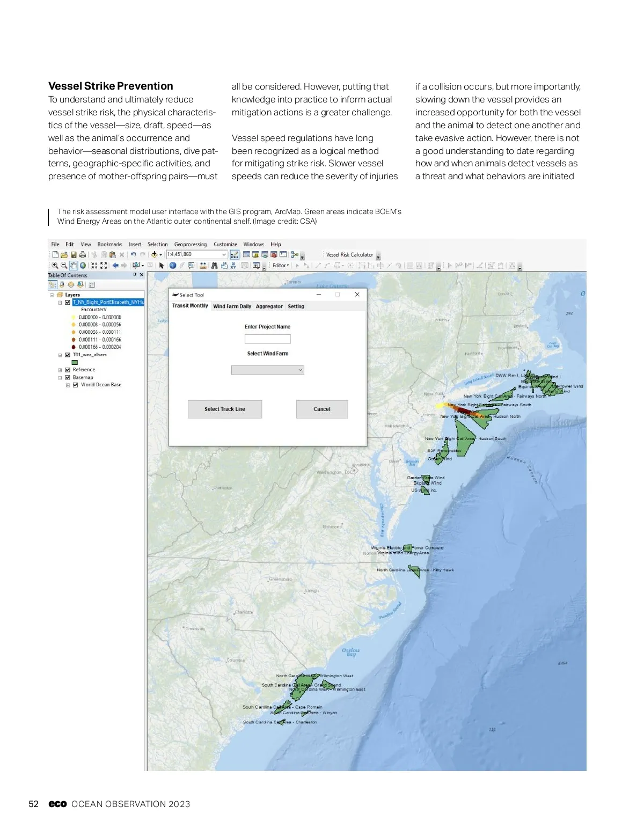Click the Select Track Line button
The image size is (644, 836).
(225, 409)
